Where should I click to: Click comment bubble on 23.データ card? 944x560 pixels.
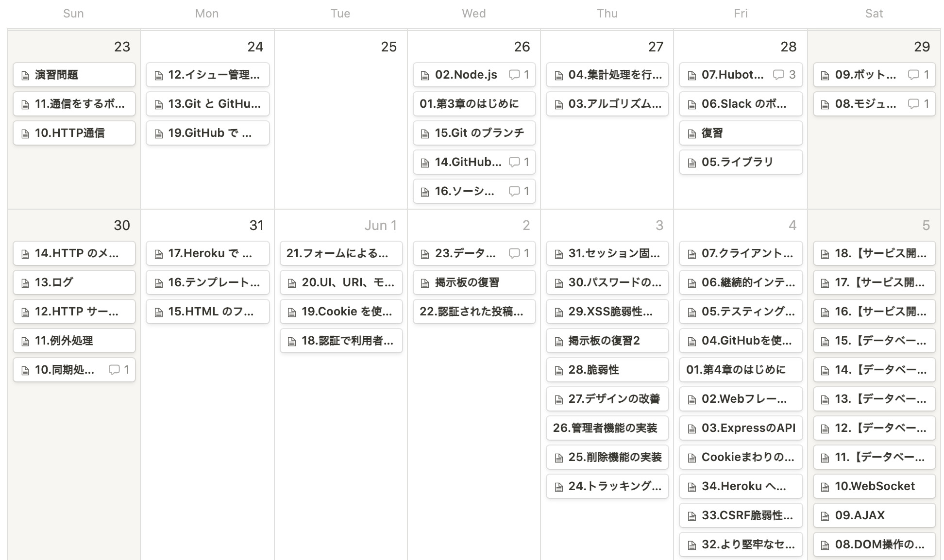coord(514,253)
